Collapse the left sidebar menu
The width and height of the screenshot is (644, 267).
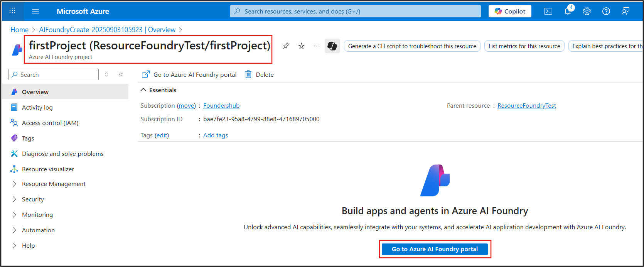click(x=121, y=74)
